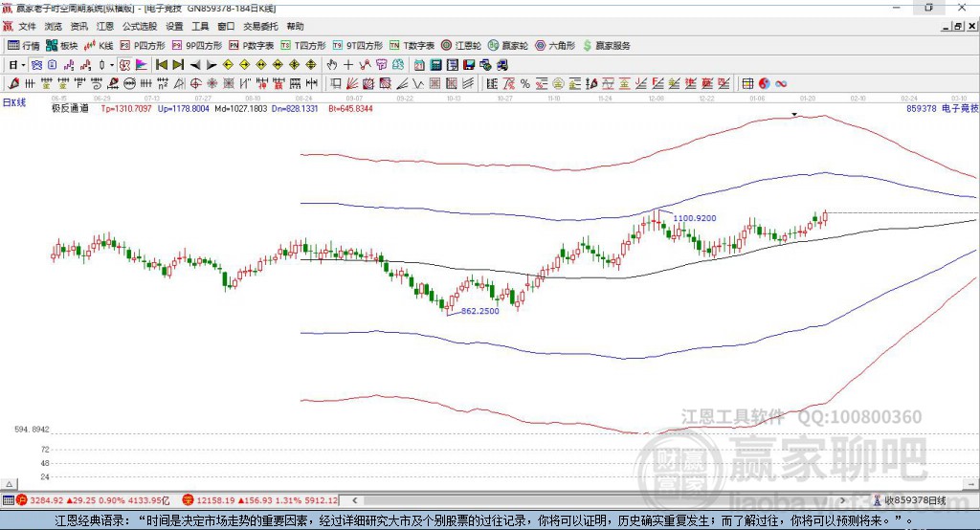
Task: Open the 江恩 menu
Action: 105,26
